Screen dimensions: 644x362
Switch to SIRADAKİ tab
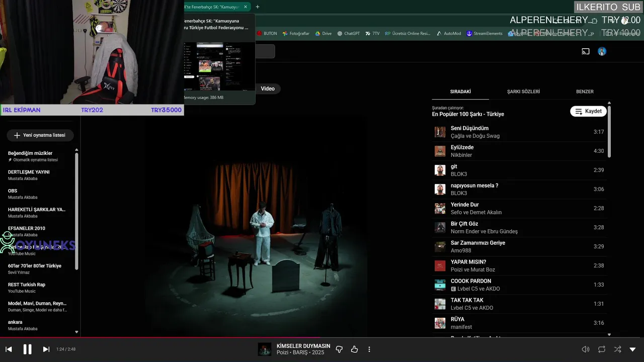point(460,92)
